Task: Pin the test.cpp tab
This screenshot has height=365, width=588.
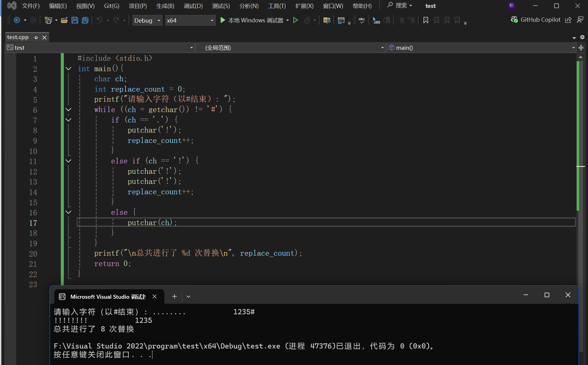Action: [x=36, y=38]
